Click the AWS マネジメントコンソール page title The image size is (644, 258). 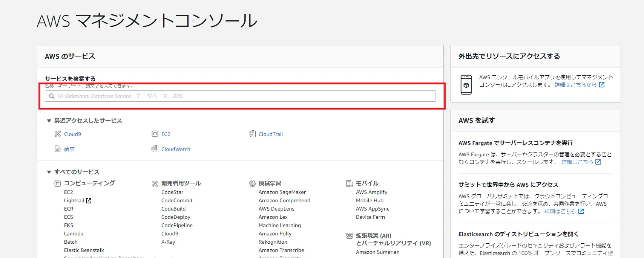click(x=147, y=21)
